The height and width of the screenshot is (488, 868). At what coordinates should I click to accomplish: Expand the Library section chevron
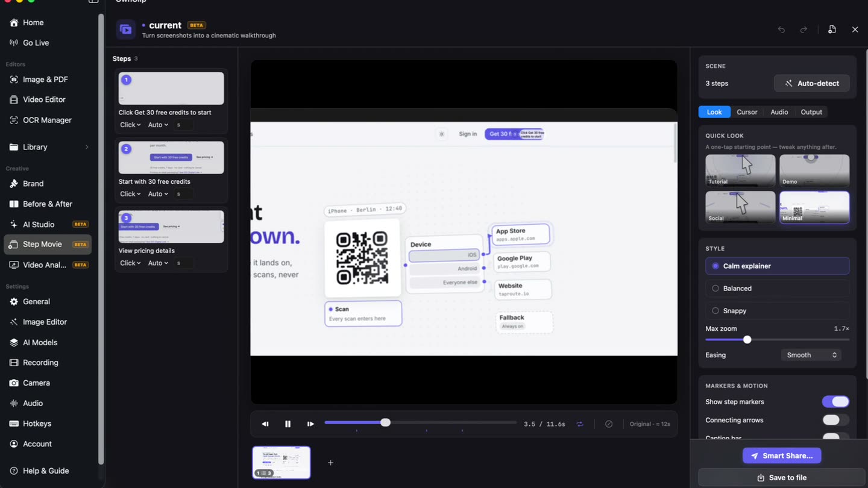86,147
